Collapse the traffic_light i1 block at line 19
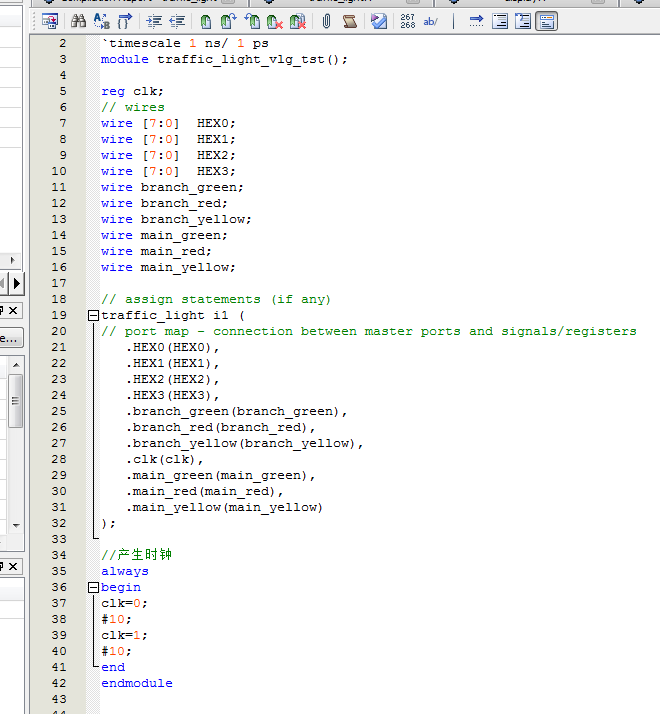660x714 pixels. click(94, 315)
